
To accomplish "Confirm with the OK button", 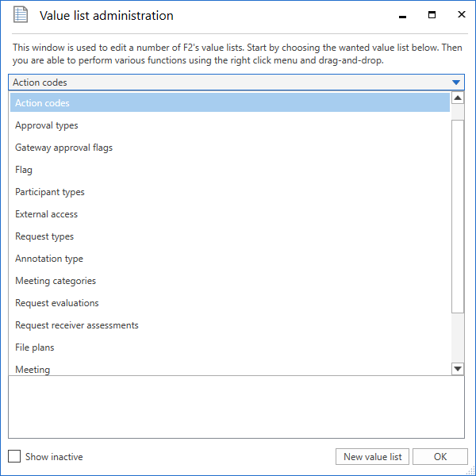I will [440, 457].
